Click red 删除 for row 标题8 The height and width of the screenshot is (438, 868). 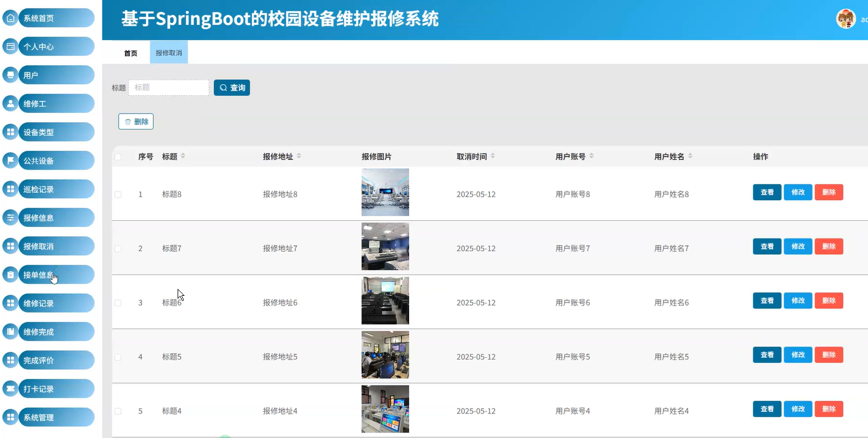pyautogui.click(x=828, y=192)
